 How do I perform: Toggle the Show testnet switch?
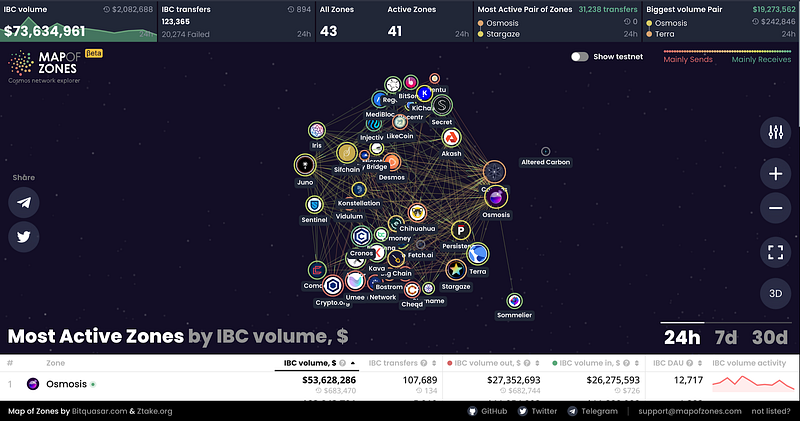tap(580, 57)
